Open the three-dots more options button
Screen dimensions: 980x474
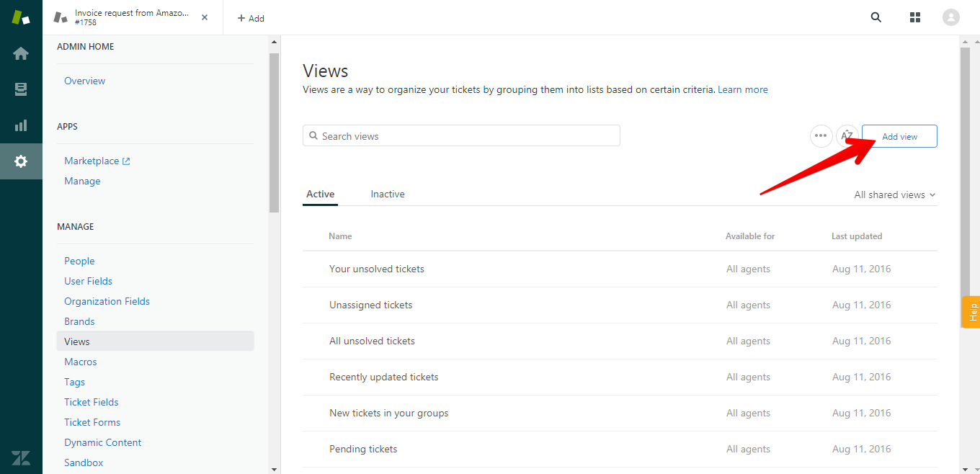coord(821,135)
